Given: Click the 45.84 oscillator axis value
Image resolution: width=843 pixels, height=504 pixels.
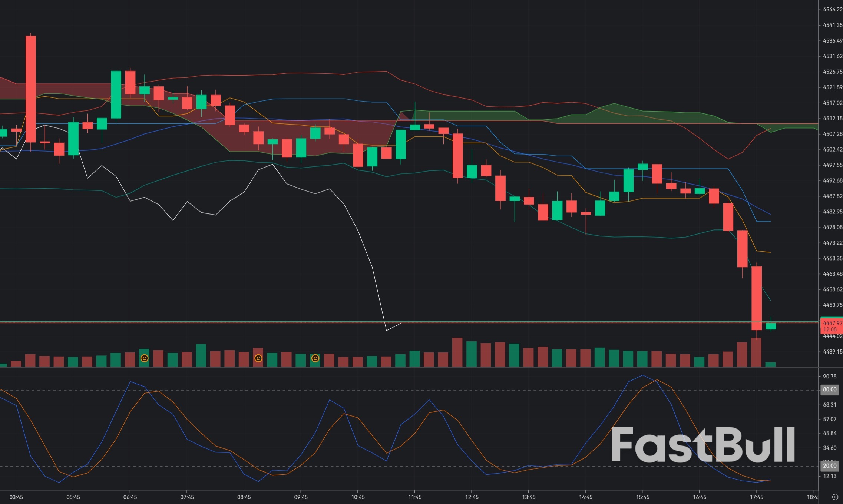Looking at the screenshot, I should pyautogui.click(x=830, y=433).
